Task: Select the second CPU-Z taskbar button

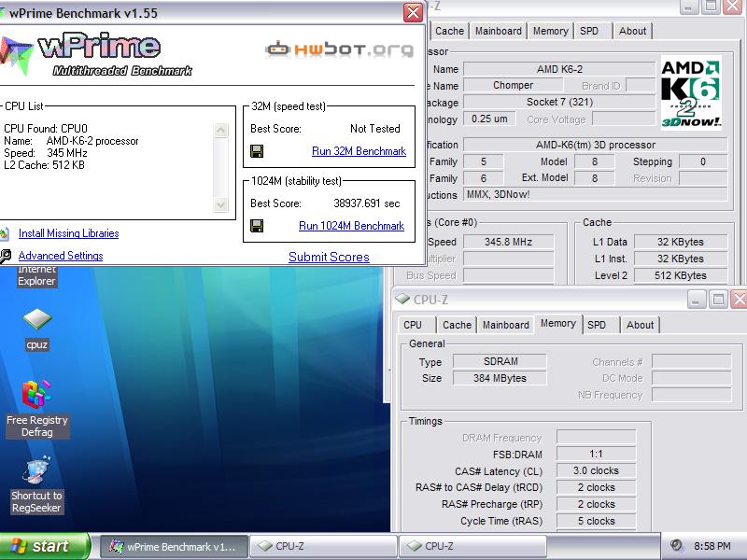Action: [472, 547]
